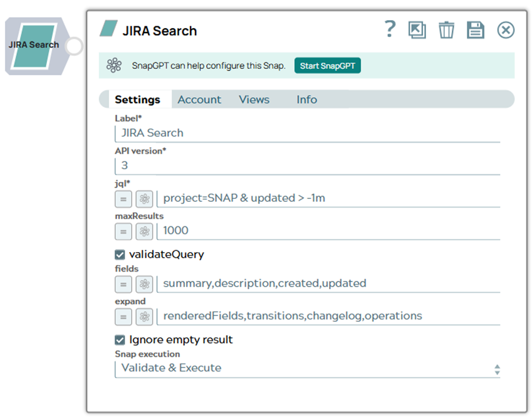Open the Info tab

[306, 100]
